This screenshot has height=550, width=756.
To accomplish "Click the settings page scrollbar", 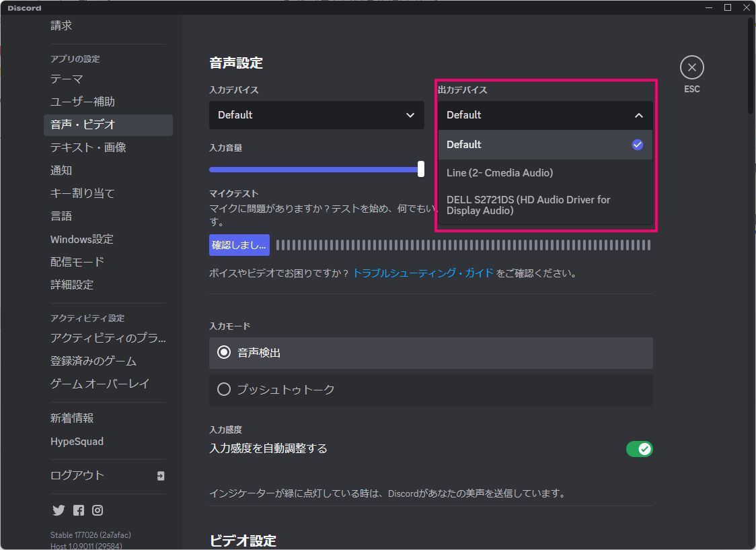I will pyautogui.click(x=750, y=65).
